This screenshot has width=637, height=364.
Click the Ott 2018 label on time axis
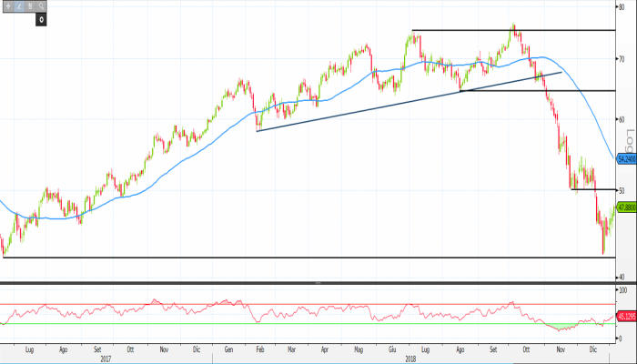click(x=527, y=349)
